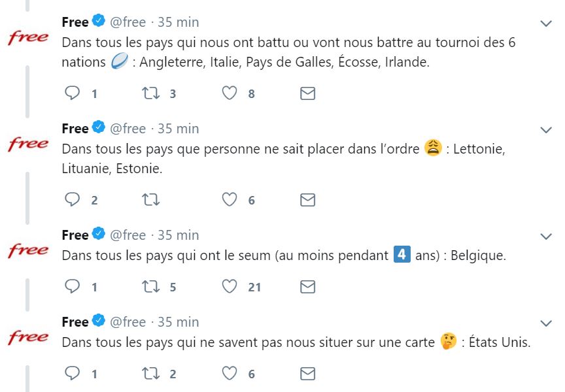Reply to the Lettonie, Lituanie, Estonie tweet
This screenshot has height=392, width=565.
click(x=73, y=200)
